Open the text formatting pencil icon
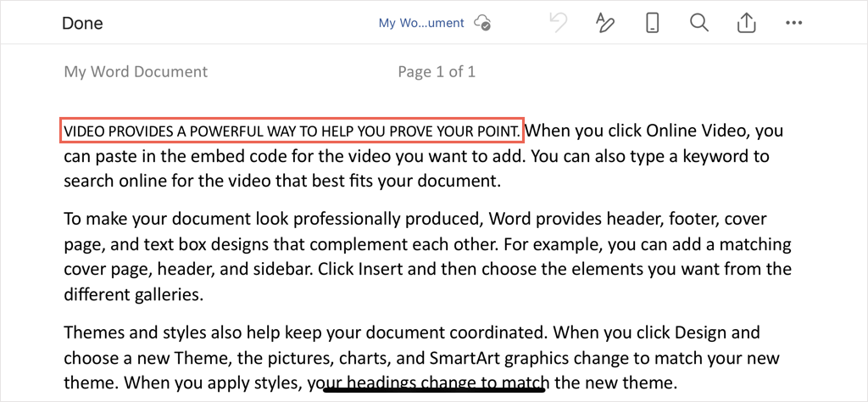 coord(605,23)
